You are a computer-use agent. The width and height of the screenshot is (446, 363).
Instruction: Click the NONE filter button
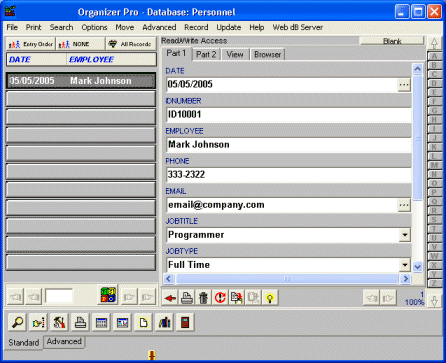point(80,44)
